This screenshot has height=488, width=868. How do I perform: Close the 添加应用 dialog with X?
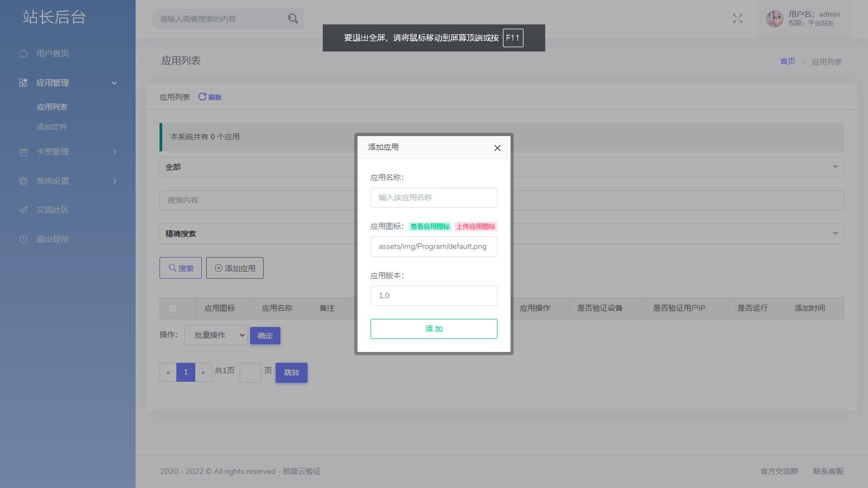pyautogui.click(x=497, y=148)
